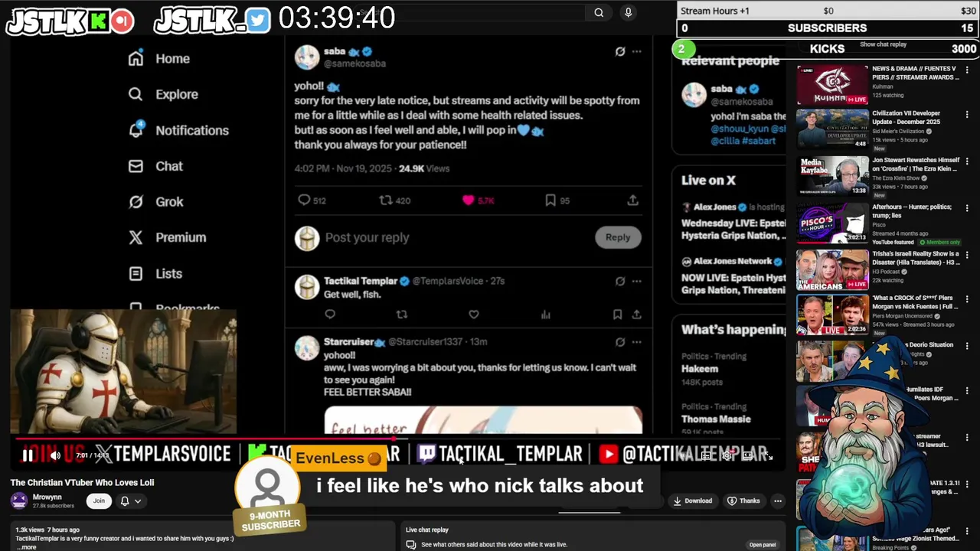Toggle bookmark on Tactikal Templar's reply
This screenshot has height=551, width=980.
tap(617, 315)
